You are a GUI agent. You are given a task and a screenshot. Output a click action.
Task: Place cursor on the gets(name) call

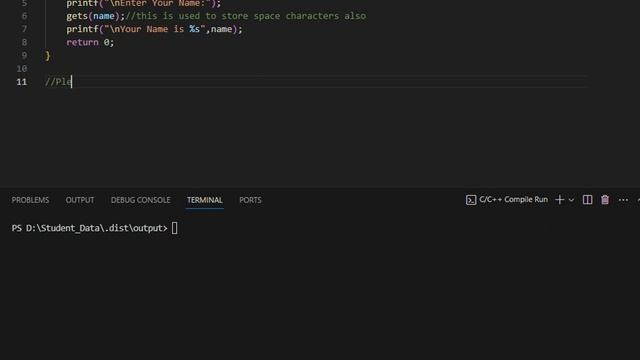[x=96, y=16]
